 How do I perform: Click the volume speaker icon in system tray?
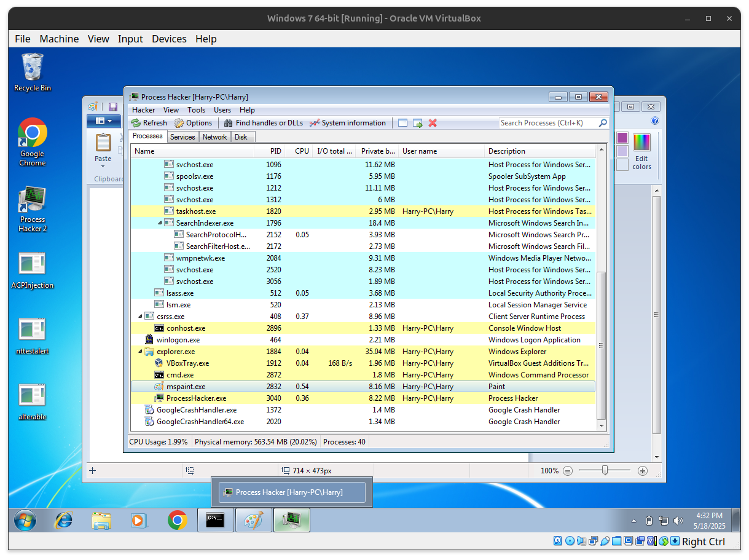678,521
